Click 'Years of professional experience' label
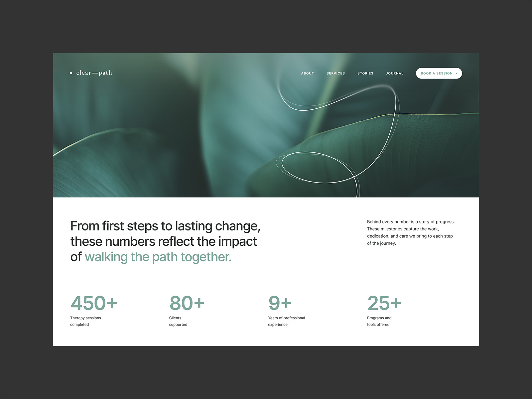This screenshot has height=399, width=532. tap(287, 321)
